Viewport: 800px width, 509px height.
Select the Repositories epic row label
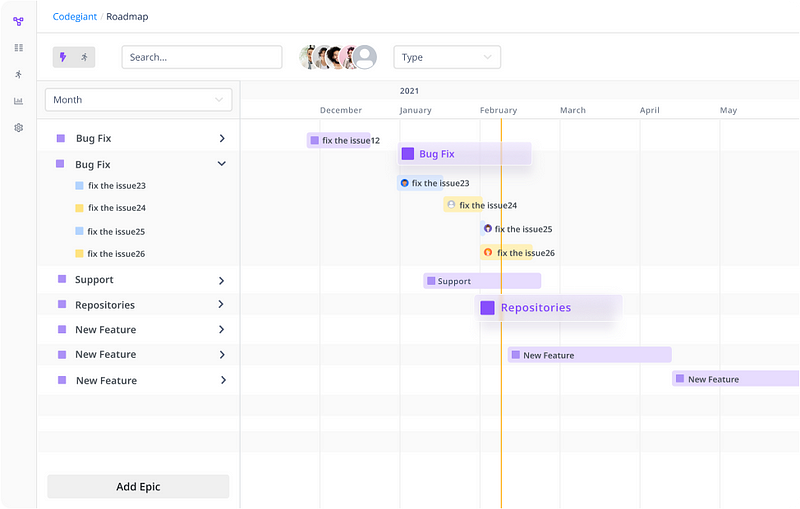click(105, 305)
